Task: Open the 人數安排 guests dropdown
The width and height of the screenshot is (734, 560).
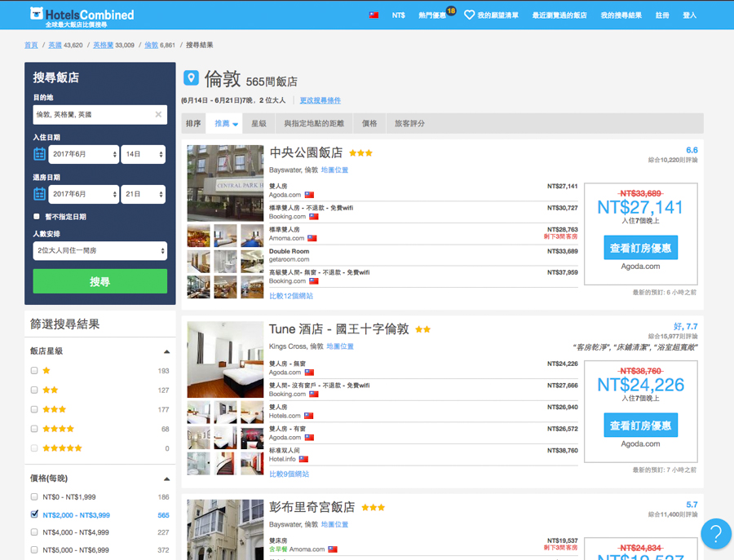Action: (x=100, y=251)
